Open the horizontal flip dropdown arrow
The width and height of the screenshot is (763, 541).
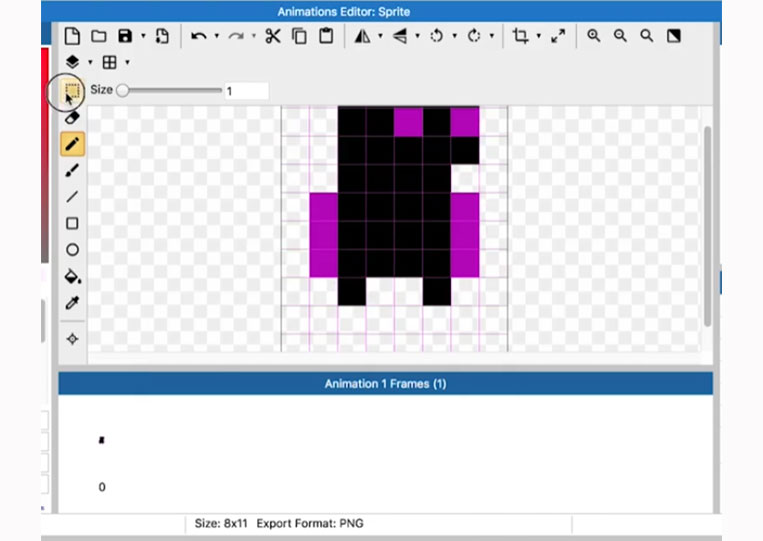381,36
